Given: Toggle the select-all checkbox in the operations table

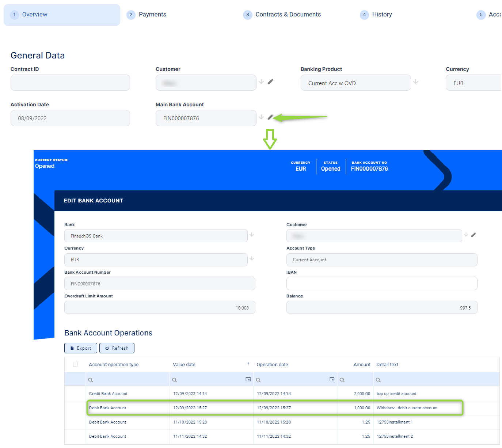Looking at the screenshot, I should (75, 364).
